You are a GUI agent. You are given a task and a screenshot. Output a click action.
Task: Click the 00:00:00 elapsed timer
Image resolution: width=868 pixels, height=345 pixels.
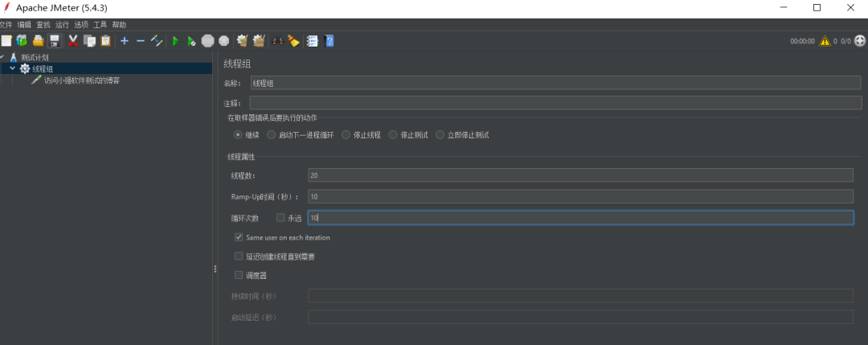802,41
